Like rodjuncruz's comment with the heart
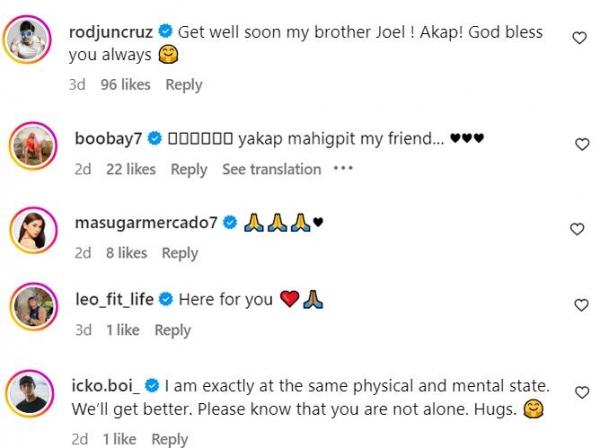This screenshot has height=448, width=600. 579,38
